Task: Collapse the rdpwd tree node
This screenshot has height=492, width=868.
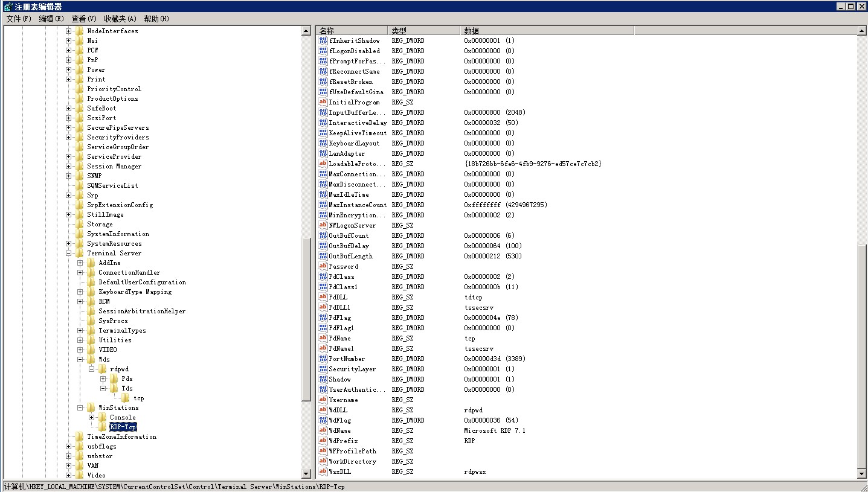Action: [91, 369]
